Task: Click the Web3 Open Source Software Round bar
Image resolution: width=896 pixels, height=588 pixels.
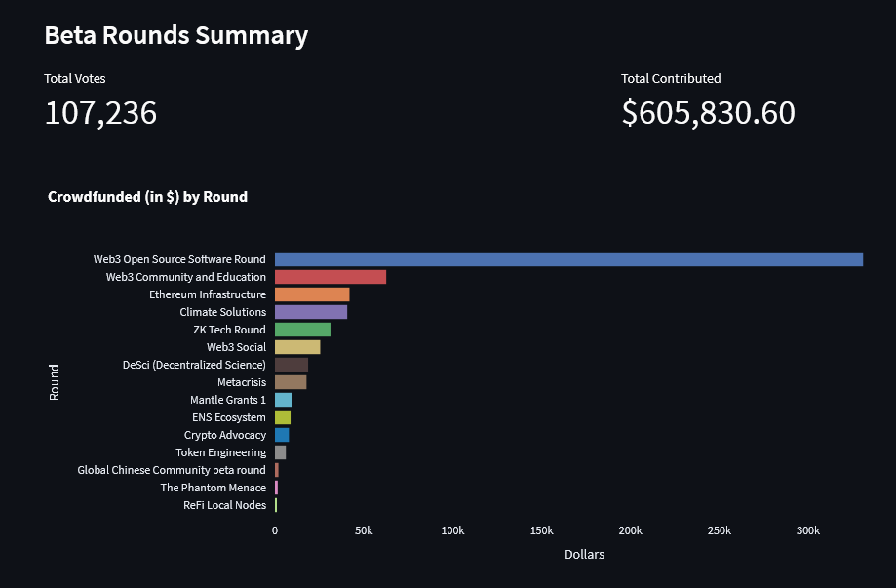Action: [568, 259]
